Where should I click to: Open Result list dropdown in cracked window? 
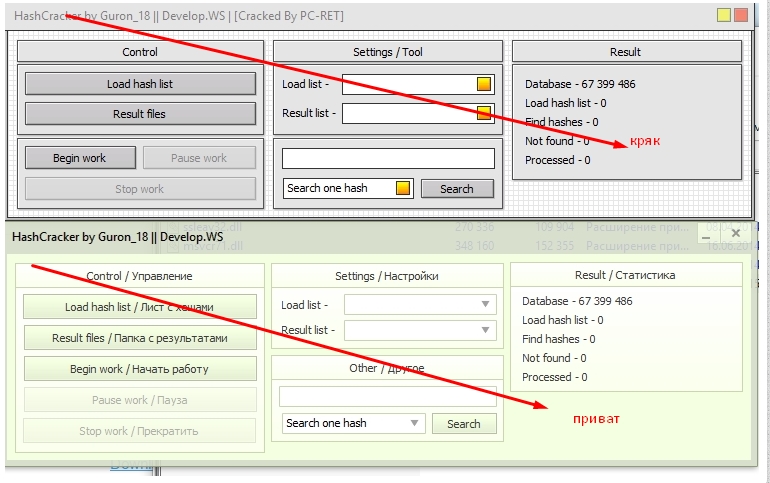[484, 113]
